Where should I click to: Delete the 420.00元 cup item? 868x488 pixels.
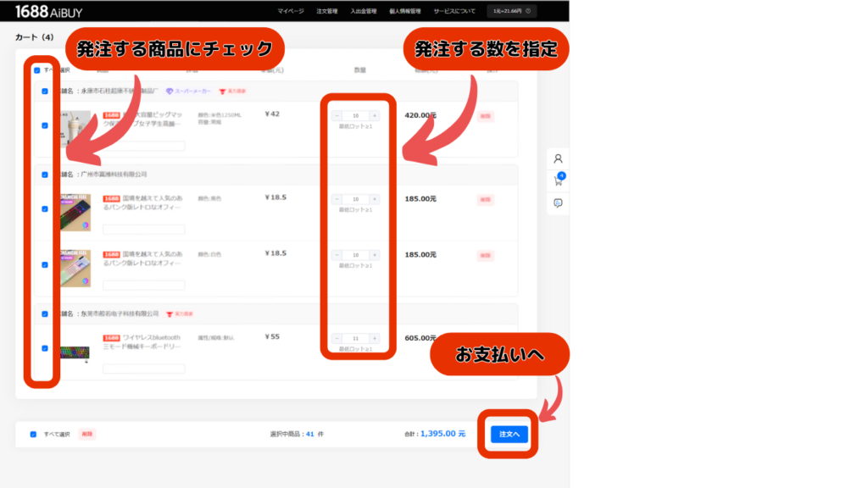point(486,116)
